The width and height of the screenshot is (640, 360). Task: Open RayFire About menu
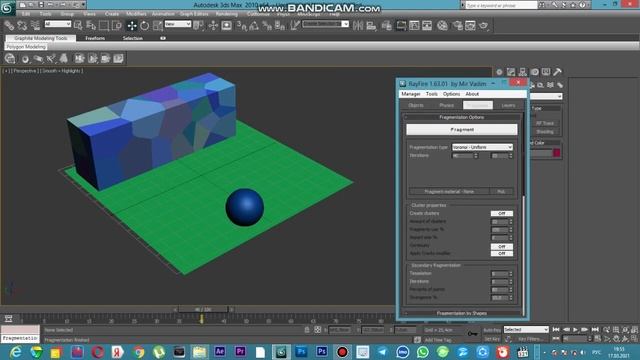472,94
